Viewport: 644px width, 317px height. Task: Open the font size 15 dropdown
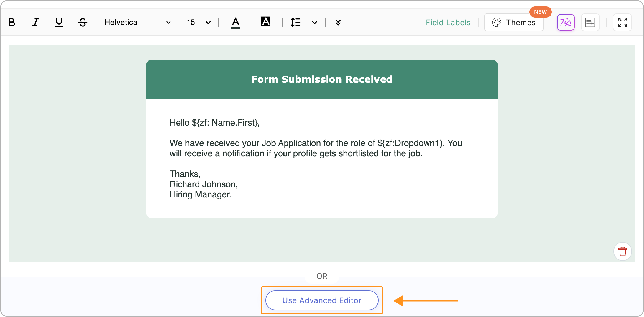pos(199,22)
